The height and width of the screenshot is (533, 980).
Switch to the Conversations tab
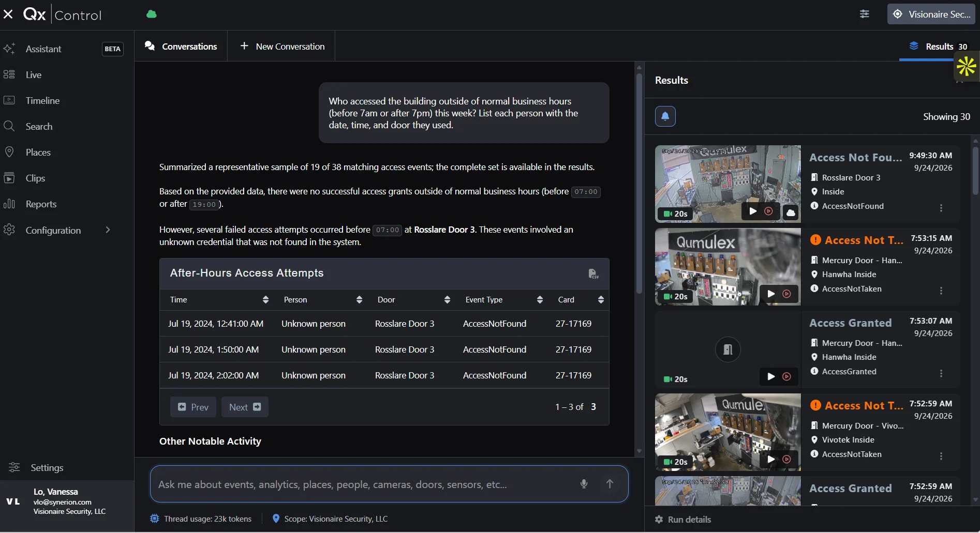pos(181,46)
